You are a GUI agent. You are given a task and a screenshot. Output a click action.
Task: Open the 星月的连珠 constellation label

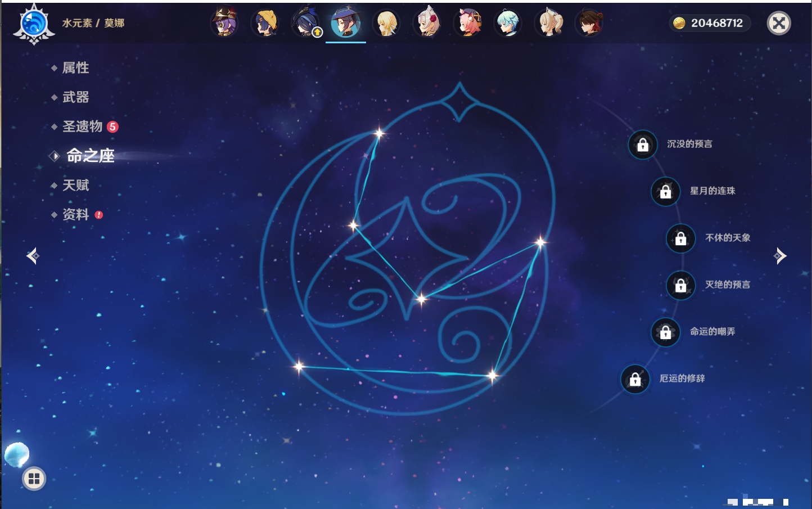tap(712, 191)
